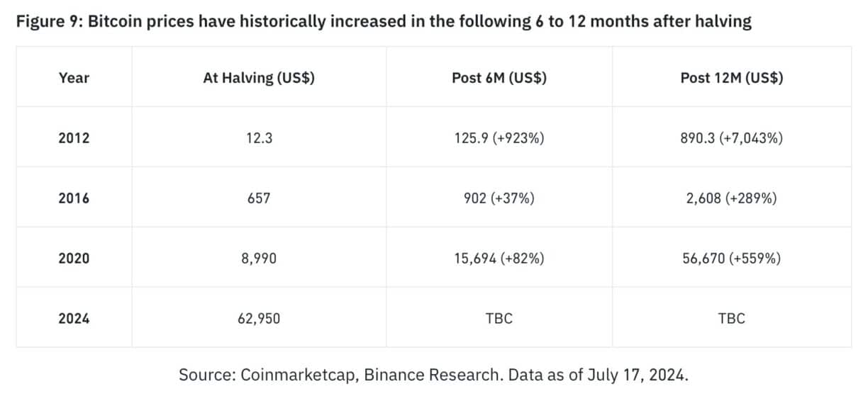
Task: Select the 125.9 (+923%) cell
Action: (499, 138)
